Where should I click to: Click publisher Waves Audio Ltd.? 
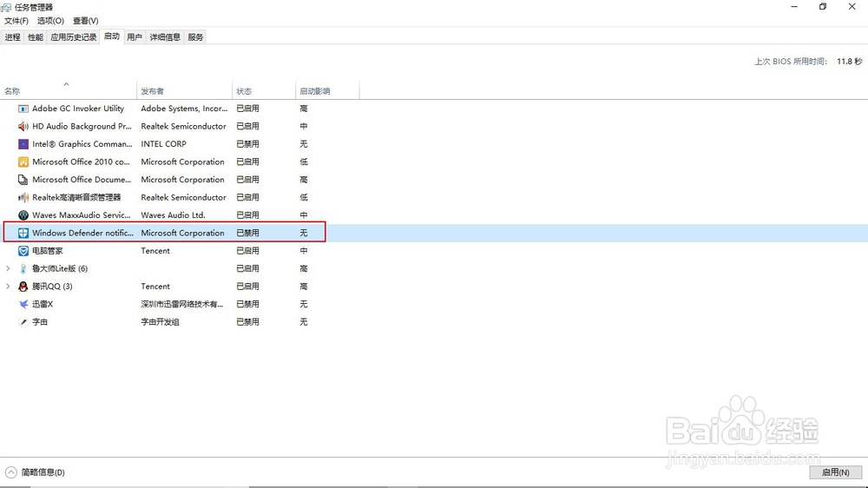click(174, 215)
